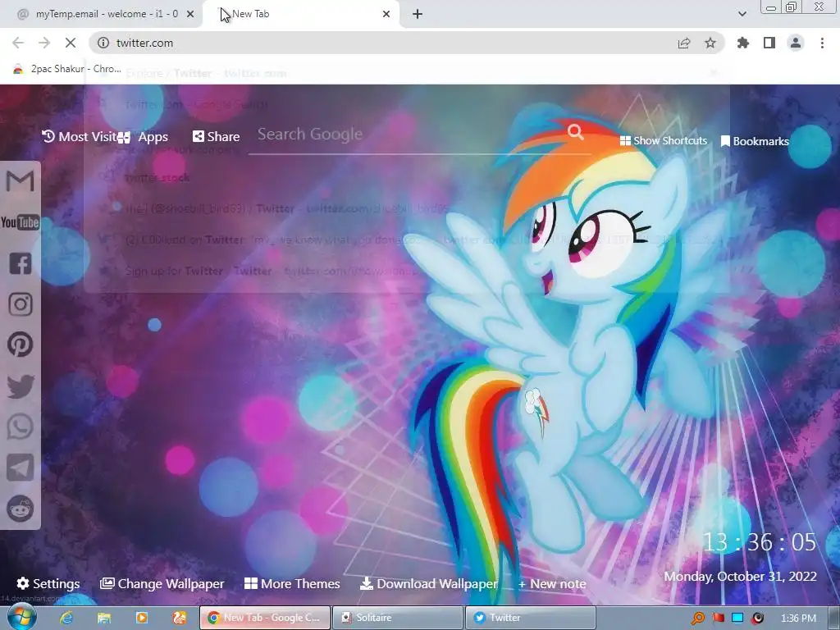
Task: Click Change Wallpaper
Action: [x=162, y=583]
